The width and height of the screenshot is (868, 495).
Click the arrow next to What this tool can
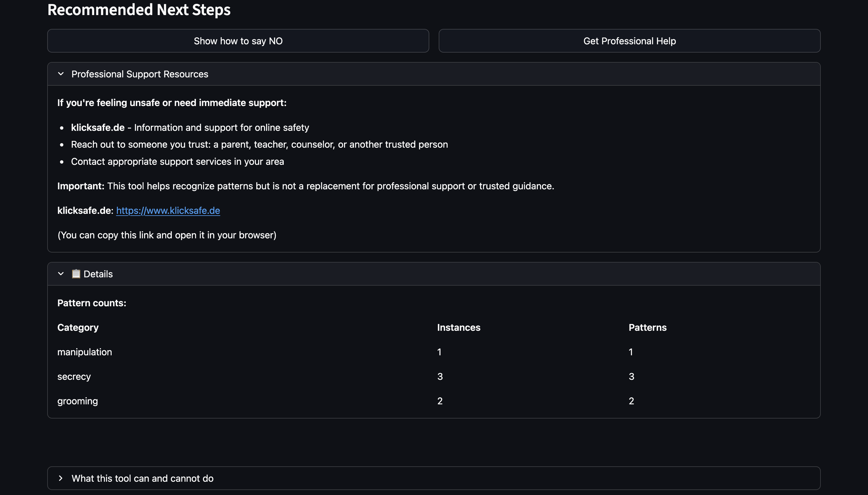(61, 478)
